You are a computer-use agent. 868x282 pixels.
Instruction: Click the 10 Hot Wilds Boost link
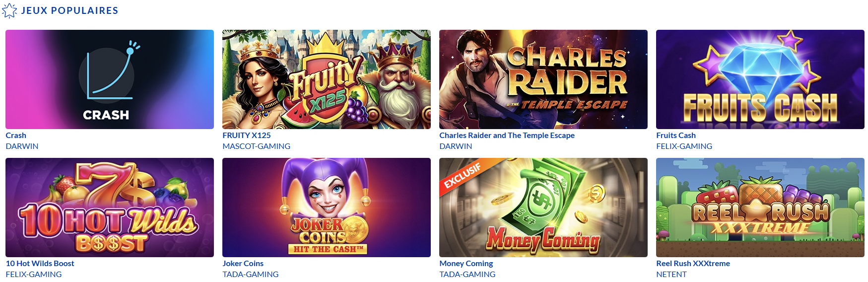click(x=40, y=263)
